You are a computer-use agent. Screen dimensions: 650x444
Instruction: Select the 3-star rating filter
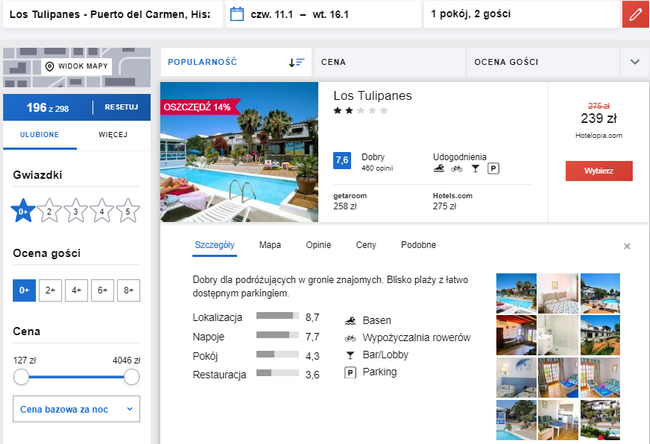tap(75, 210)
